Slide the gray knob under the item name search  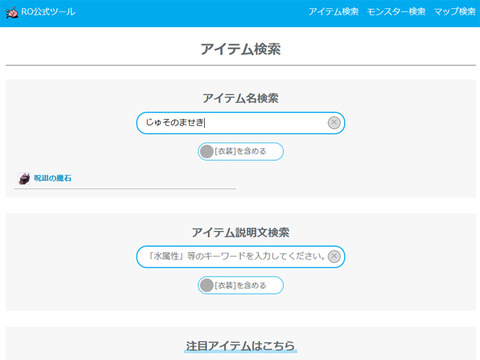pos(207,152)
